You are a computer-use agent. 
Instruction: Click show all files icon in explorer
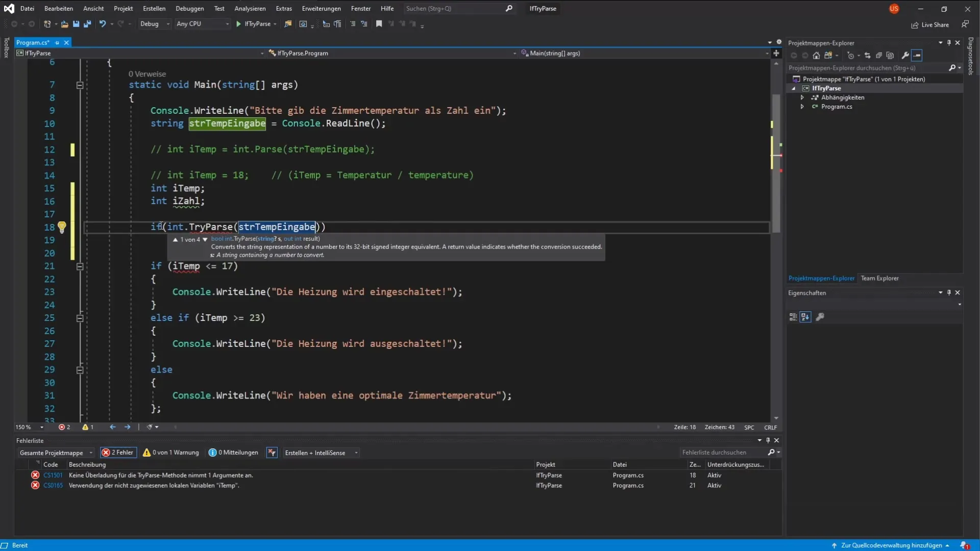[890, 56]
